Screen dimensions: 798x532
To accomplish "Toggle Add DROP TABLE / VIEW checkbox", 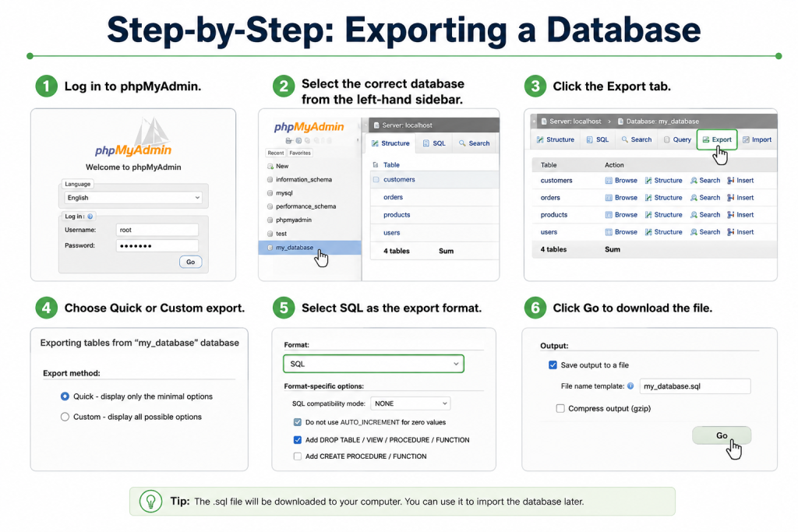I will pos(297,440).
